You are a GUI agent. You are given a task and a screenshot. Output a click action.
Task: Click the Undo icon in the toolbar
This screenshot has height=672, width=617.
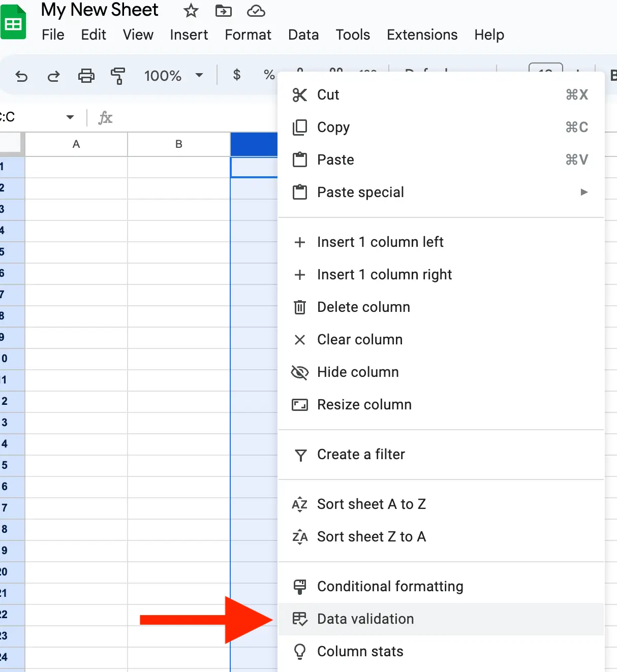[21, 76]
